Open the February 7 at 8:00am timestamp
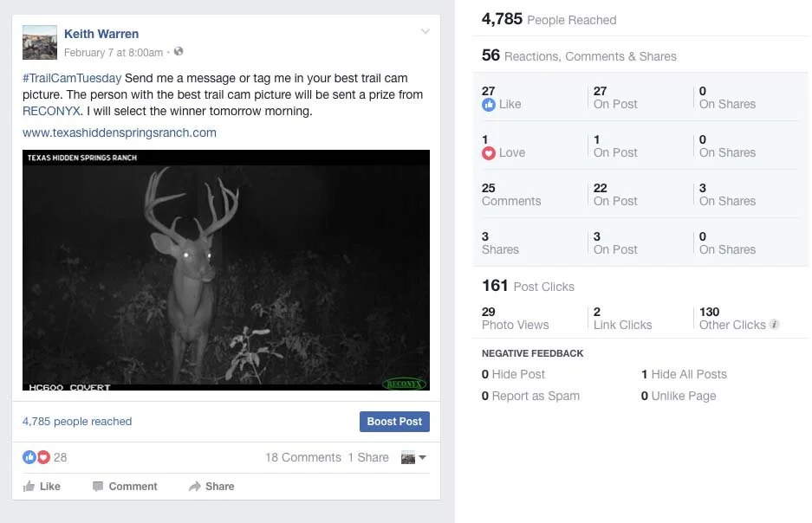 [114, 52]
